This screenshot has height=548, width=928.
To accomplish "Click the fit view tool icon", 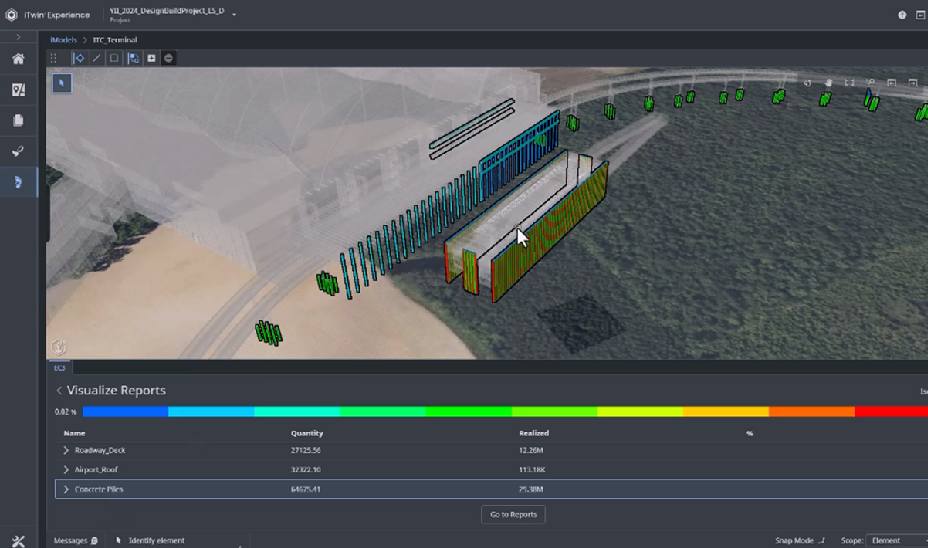I will 849,83.
